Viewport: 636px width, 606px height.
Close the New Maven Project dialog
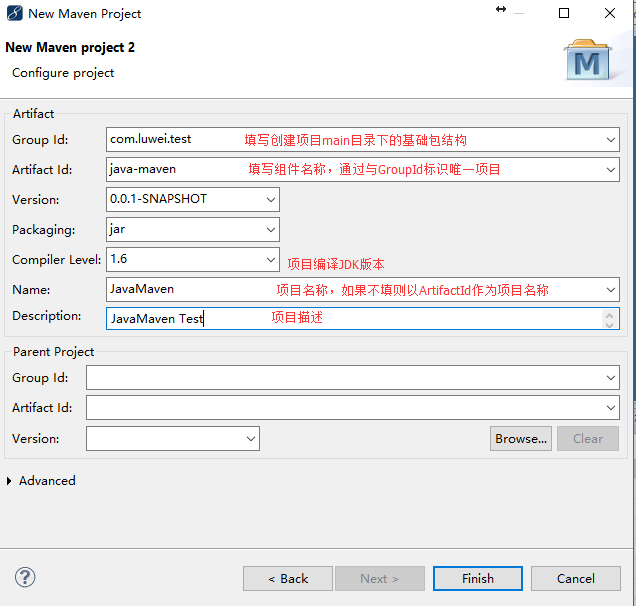tap(610, 13)
